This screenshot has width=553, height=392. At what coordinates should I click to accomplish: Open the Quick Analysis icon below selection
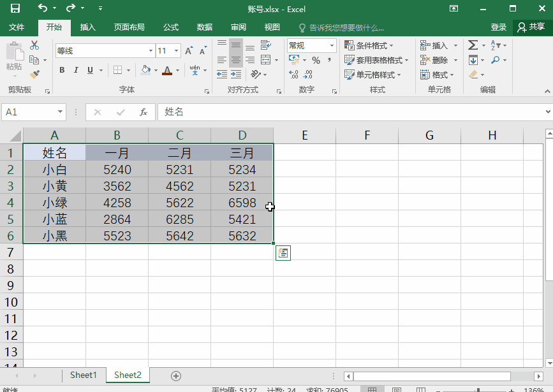(x=283, y=253)
